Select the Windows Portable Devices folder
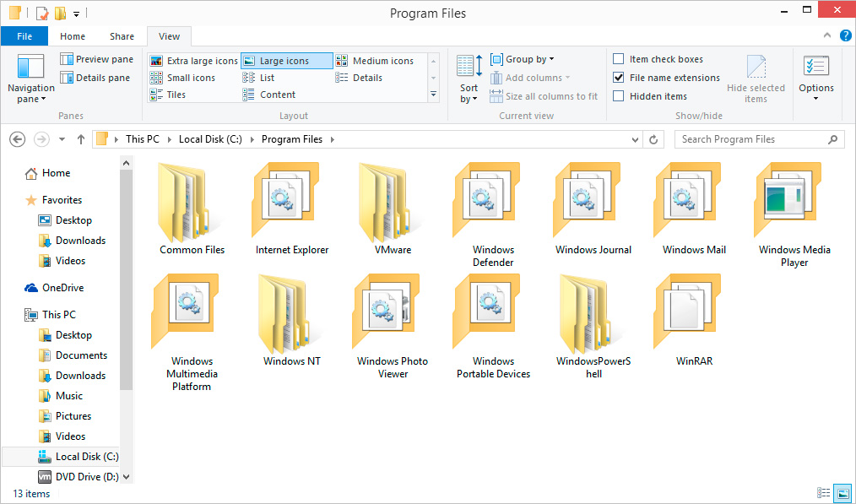 [x=493, y=327]
